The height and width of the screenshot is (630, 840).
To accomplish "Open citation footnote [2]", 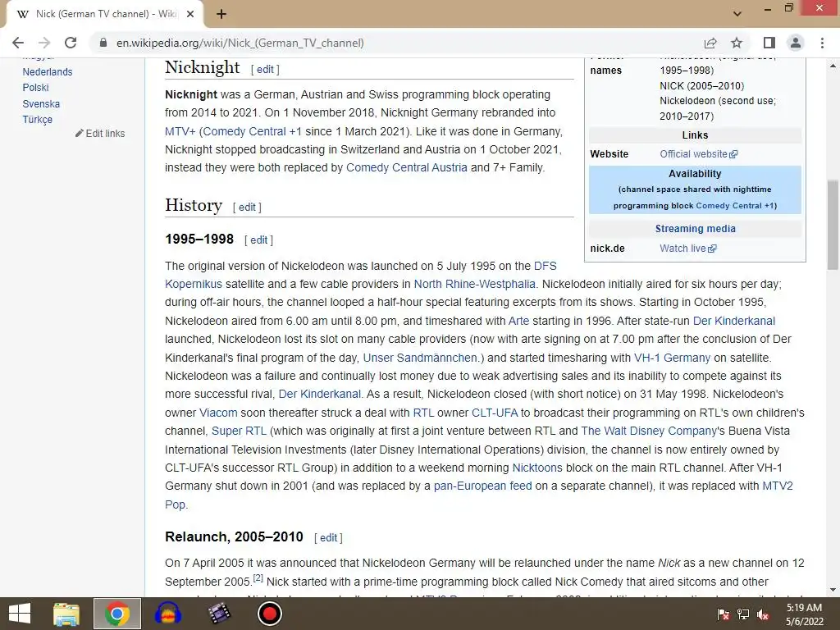I will click(x=258, y=578).
